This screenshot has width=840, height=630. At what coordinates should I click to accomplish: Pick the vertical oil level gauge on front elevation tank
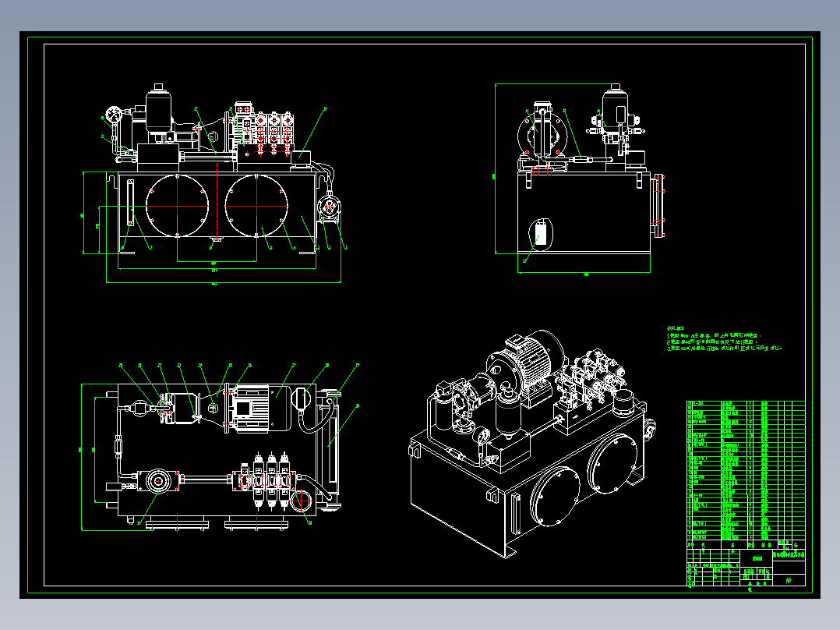pos(130,204)
